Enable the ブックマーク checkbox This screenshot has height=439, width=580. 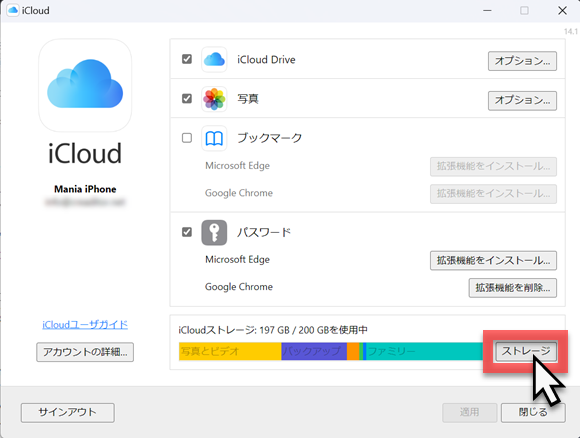187,138
